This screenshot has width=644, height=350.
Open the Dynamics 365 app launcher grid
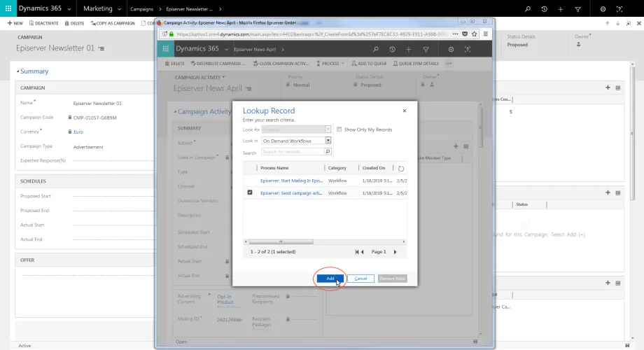point(8,8)
